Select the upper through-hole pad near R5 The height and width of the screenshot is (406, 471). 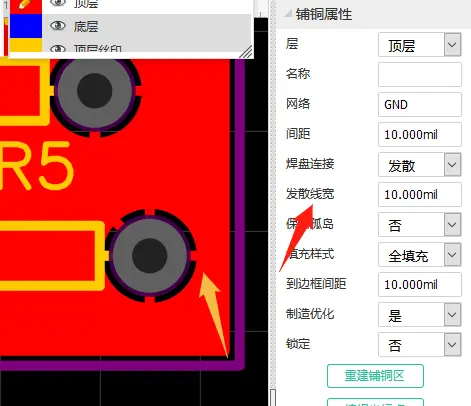coord(95,90)
